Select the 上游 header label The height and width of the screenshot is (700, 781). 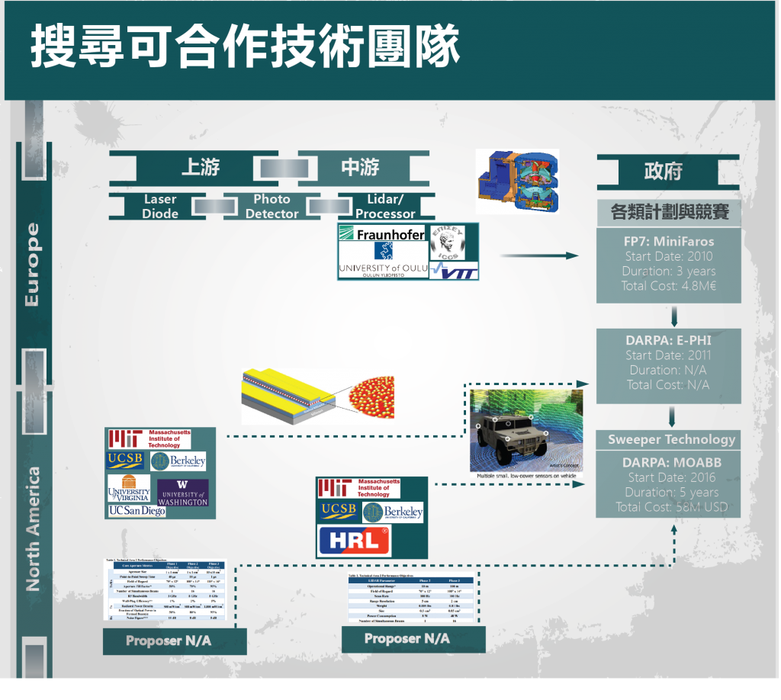(201, 167)
